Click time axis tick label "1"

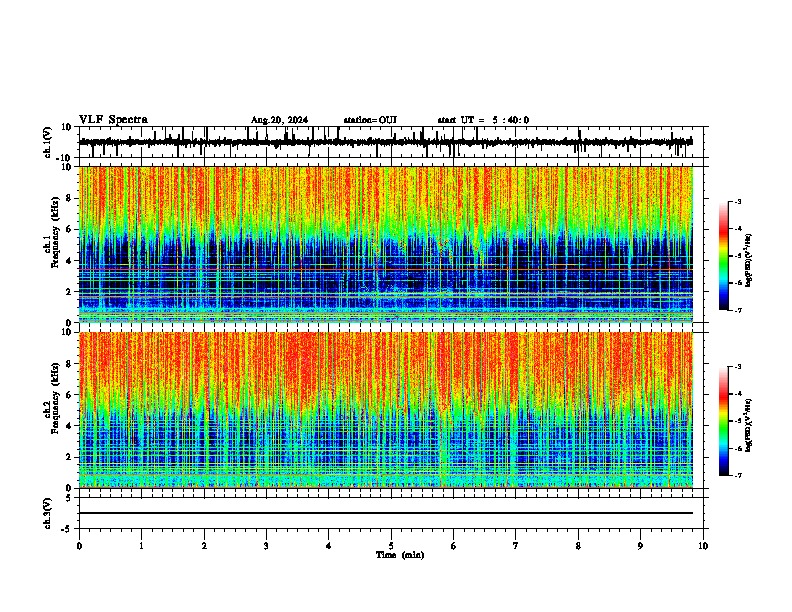pos(141,546)
